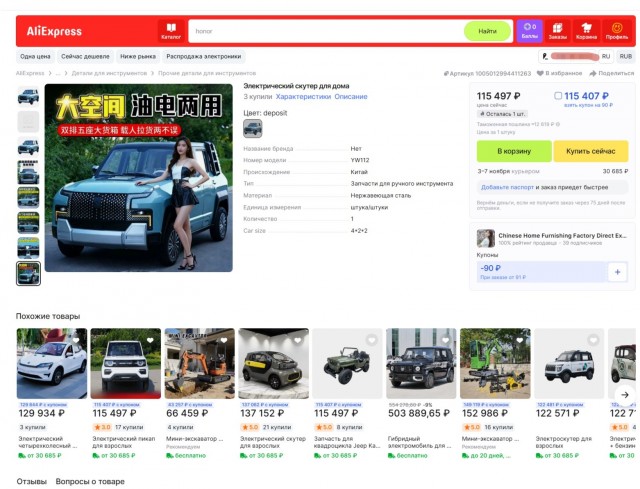
Task: Switch to Вопросы о товаре tab
Action: tap(90, 482)
